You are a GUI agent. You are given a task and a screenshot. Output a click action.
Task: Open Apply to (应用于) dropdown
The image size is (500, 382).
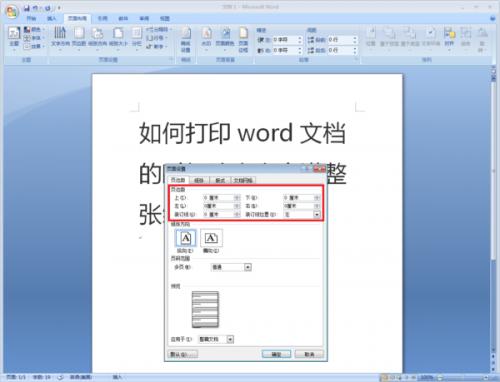[230, 339]
